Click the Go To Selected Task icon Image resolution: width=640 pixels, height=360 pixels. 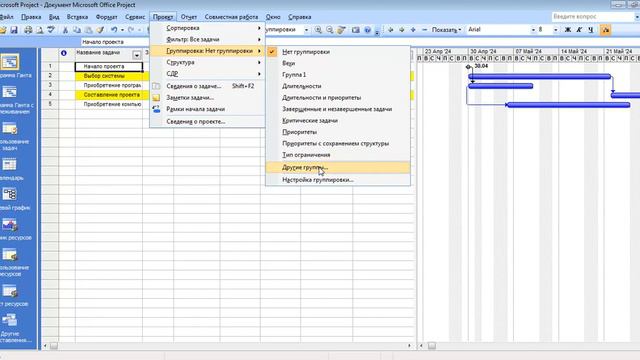[x=342, y=30]
